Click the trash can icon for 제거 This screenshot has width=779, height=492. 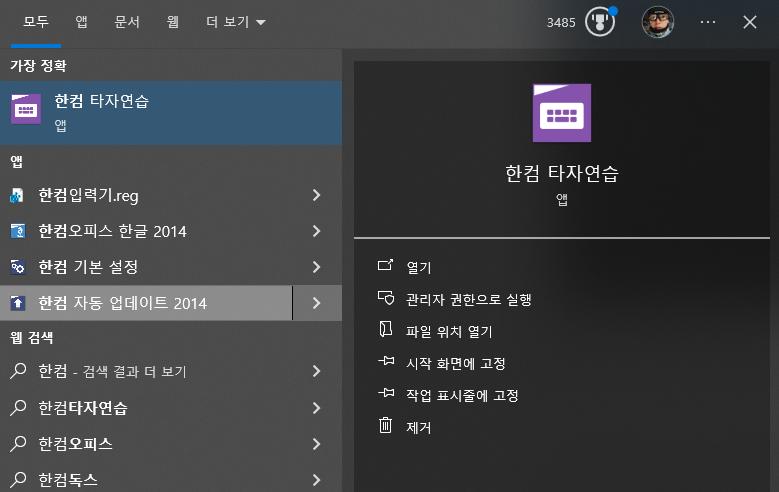point(386,425)
